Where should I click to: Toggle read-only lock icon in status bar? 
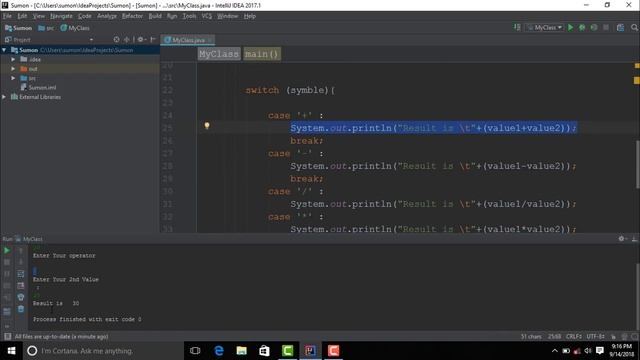coord(613,336)
